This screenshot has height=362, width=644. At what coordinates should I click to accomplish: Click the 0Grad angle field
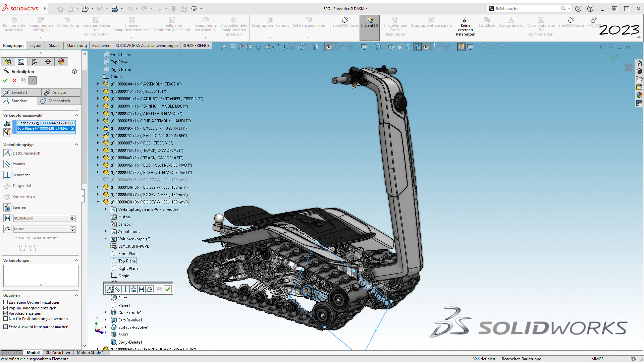41,229
